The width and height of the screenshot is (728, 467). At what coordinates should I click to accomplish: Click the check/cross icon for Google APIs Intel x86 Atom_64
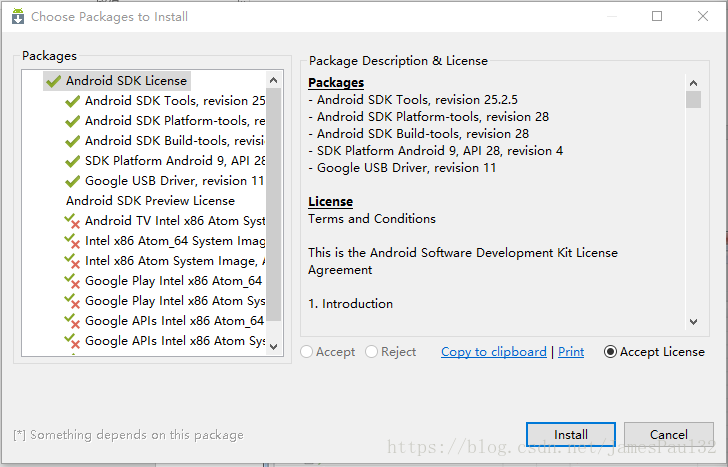72,321
